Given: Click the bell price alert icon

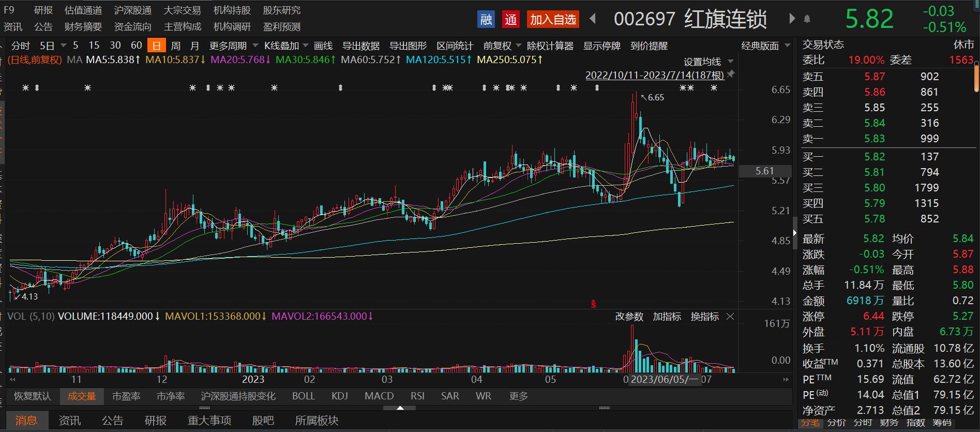Looking at the screenshot, I should click(x=807, y=19).
